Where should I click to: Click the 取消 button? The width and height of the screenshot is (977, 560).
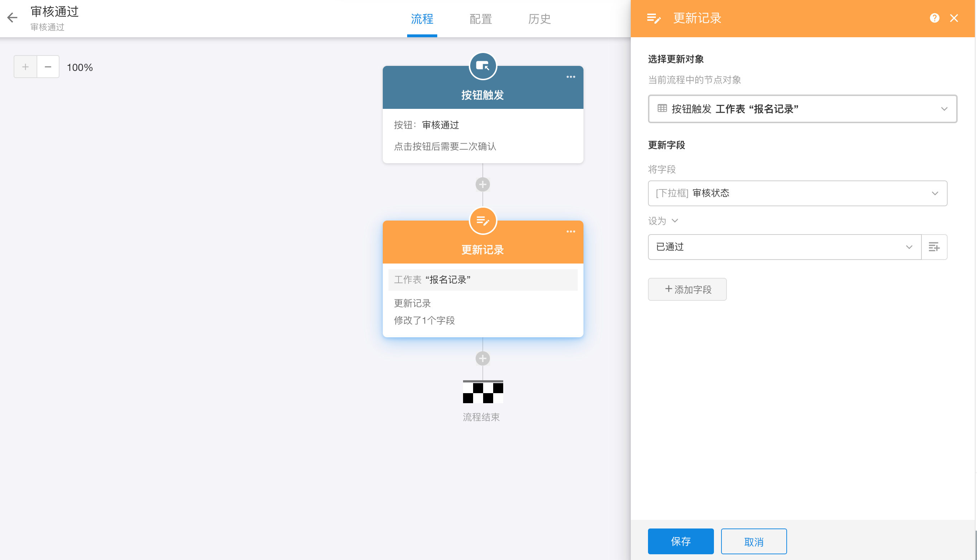click(753, 541)
